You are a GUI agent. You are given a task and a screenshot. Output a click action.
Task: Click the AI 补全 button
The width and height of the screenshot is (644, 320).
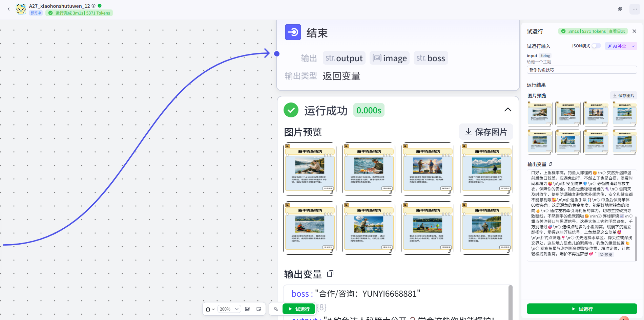tap(617, 46)
